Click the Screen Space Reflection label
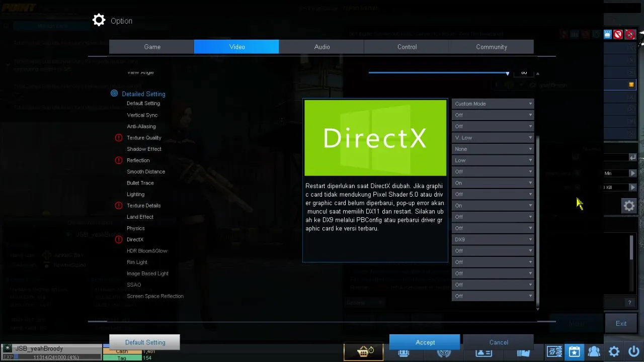 pyautogui.click(x=155, y=296)
